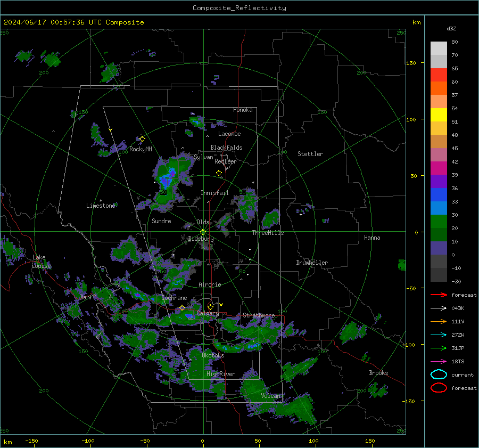
Task: Click the Vulcan label
Action: tap(271, 396)
